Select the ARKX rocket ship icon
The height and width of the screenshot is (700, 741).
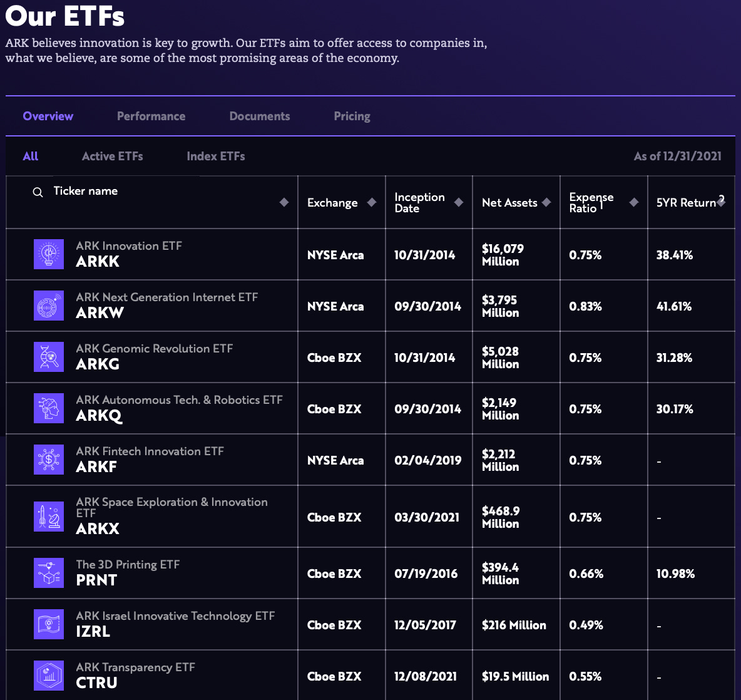tap(49, 516)
